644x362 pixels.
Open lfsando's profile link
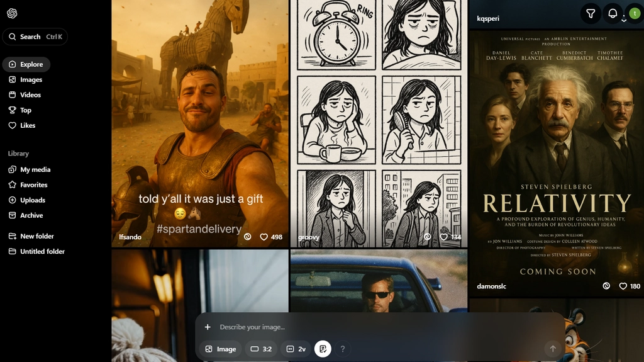pos(130,237)
